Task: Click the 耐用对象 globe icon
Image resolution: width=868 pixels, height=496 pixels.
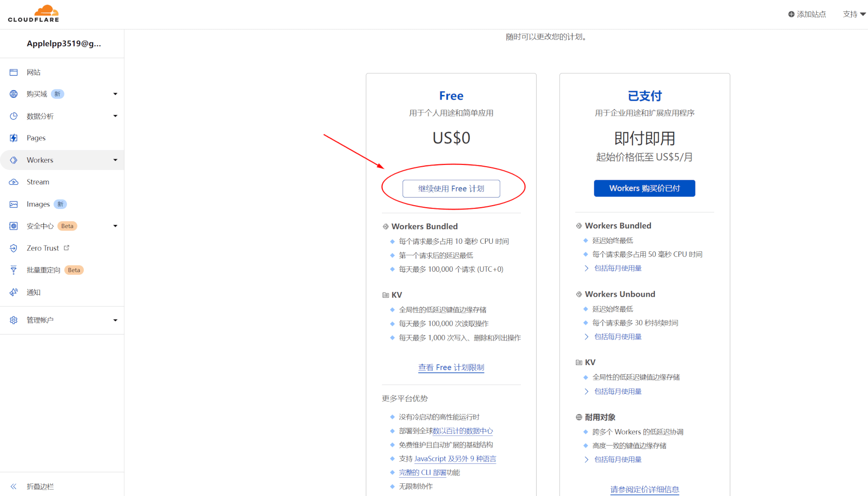Action: [x=579, y=417]
